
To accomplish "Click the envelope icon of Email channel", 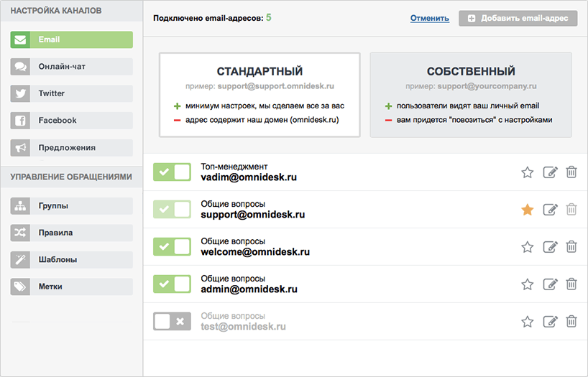I will (20, 39).
